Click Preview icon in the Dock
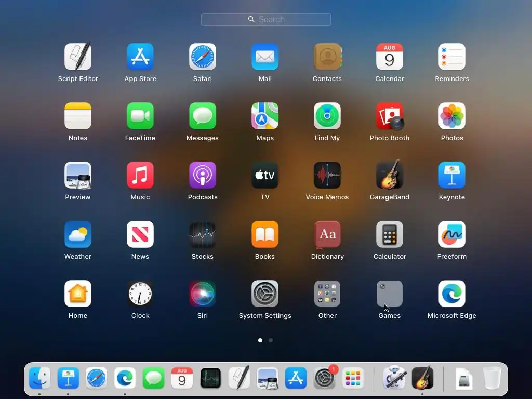This screenshot has height=399, width=532. click(x=268, y=378)
